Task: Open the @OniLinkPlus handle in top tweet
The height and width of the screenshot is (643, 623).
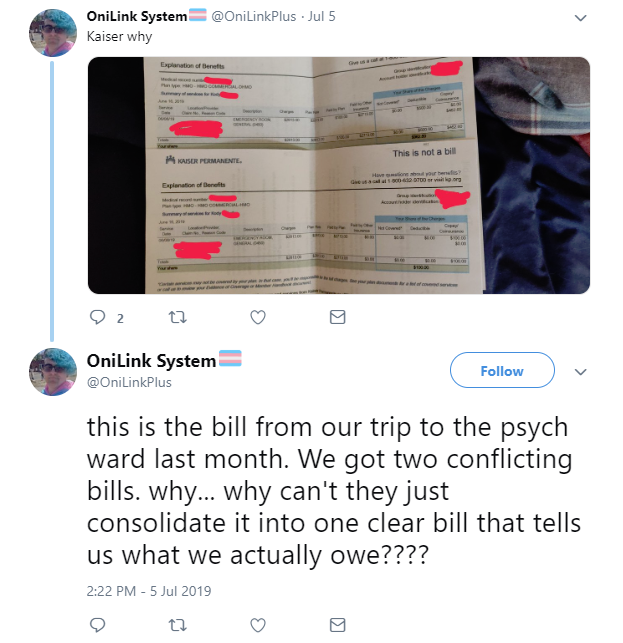Action: (253, 16)
